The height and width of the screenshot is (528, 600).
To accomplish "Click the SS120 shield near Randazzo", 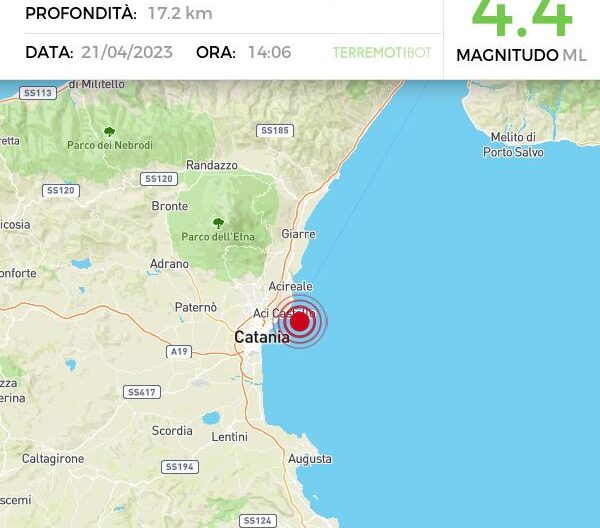I will point(159,179).
